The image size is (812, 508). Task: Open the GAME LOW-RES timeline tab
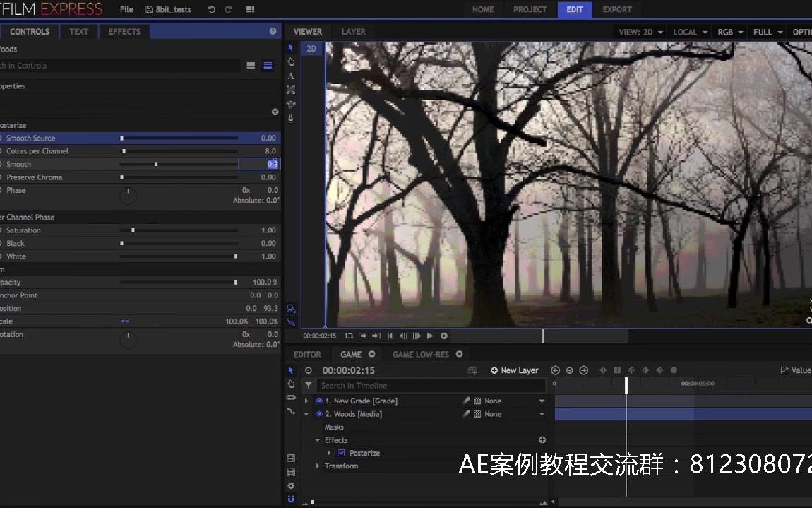click(421, 354)
